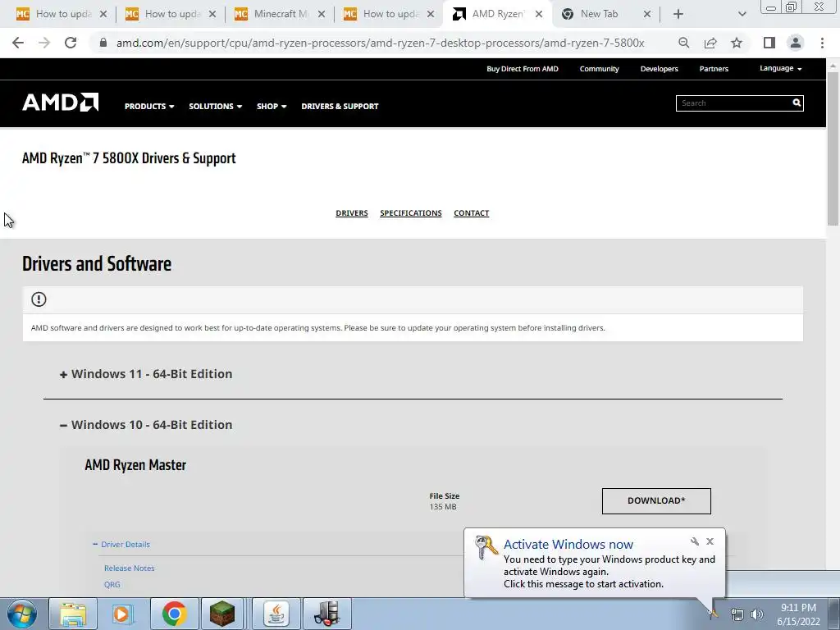Viewport: 840px width, 630px height.
Task: Open the Release Notes link
Action: (129, 568)
